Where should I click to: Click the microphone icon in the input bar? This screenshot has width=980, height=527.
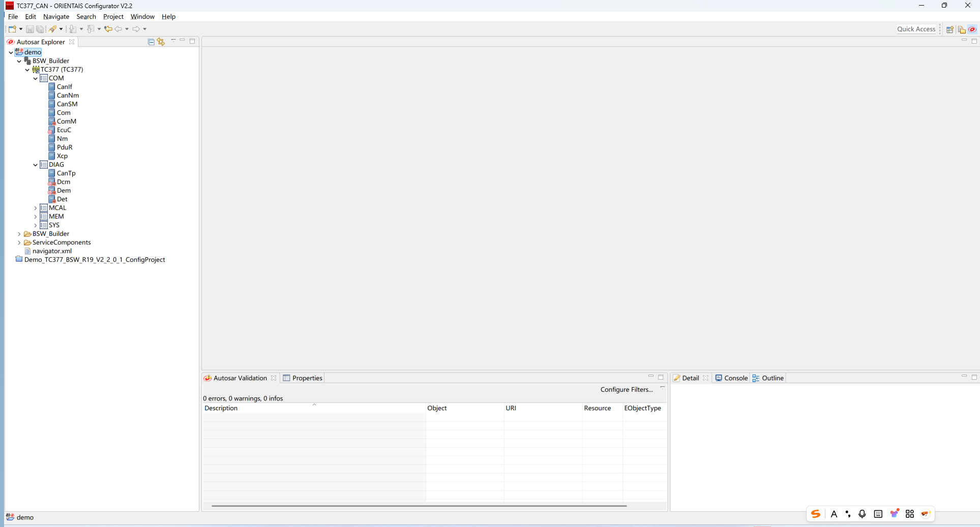click(862, 514)
